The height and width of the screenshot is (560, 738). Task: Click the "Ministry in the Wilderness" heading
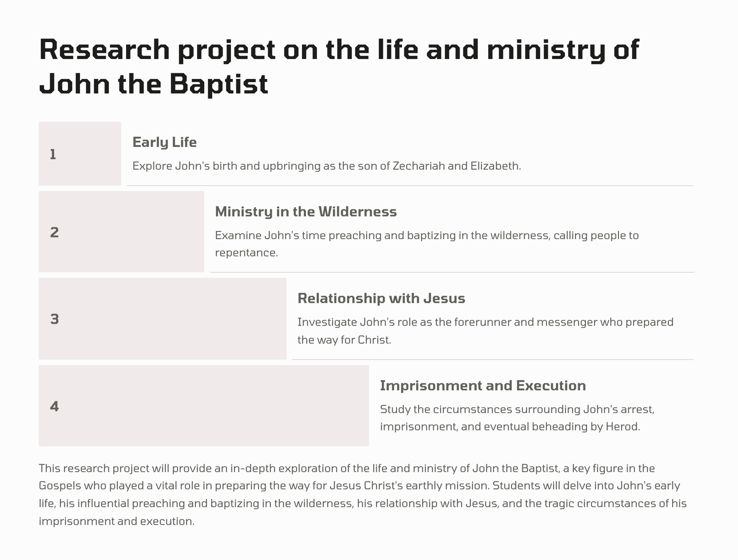click(306, 212)
